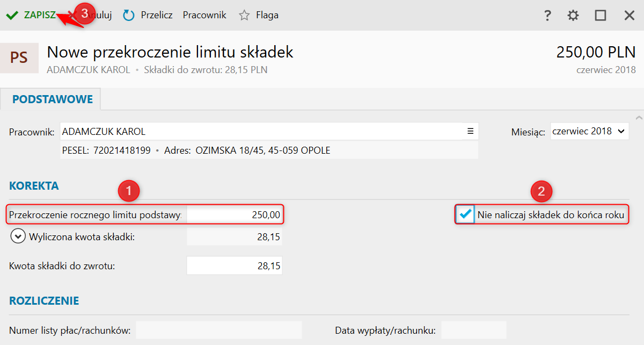Viewport: 644px width, 345px height.
Task: Click the PS document type badge
Action: pos(19,58)
